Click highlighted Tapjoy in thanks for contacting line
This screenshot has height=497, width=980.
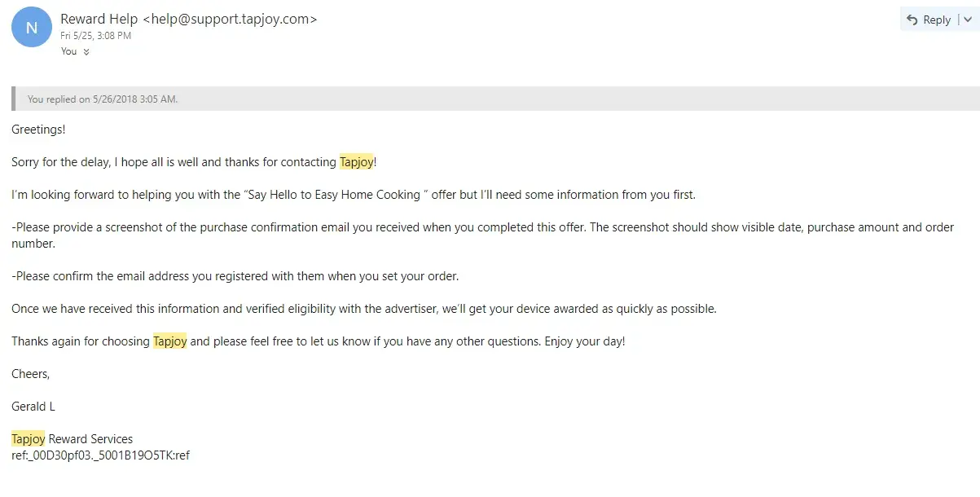point(356,162)
